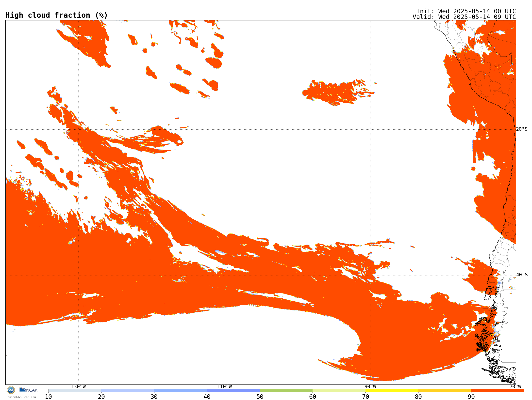532x400 pixels.
Task: Click the 20°S latitude label
Action: pyautogui.click(x=522, y=129)
